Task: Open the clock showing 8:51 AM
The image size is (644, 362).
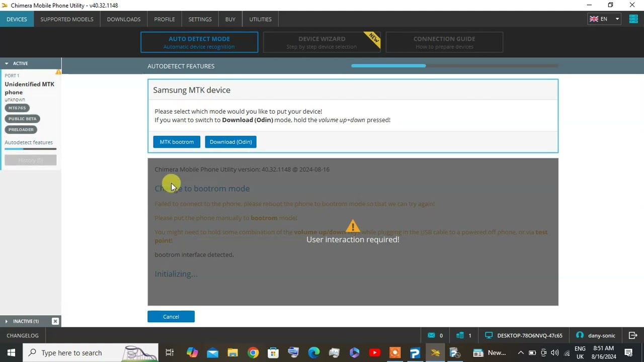Action: 603,352
